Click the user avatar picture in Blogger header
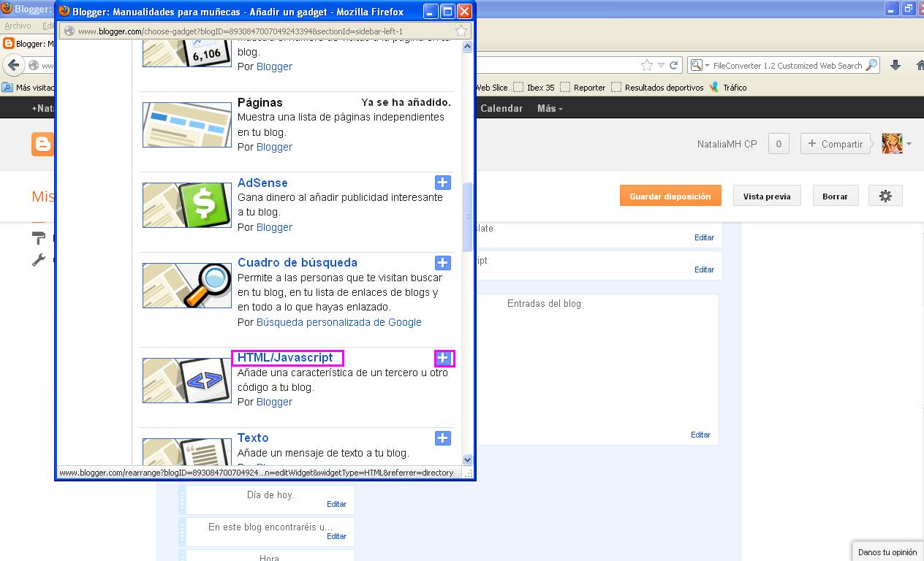 [x=892, y=144]
